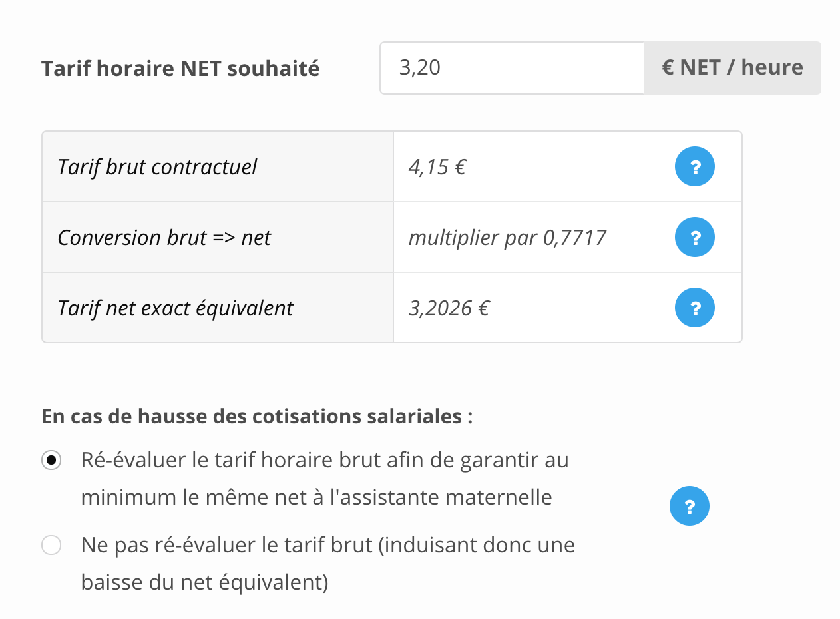Open help for Conversion brut => net
Image resolution: width=840 pixels, height=619 pixels.
pyautogui.click(x=694, y=237)
